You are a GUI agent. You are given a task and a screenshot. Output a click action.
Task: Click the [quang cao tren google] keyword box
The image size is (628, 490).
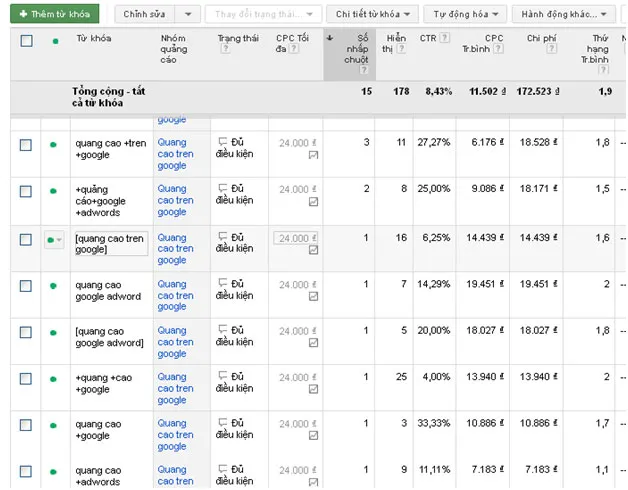click(110, 243)
